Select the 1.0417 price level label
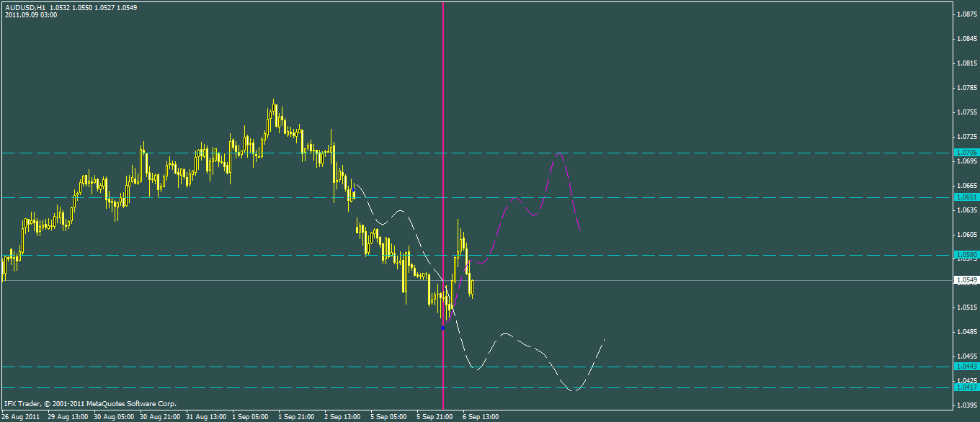The width and height of the screenshot is (980, 422). pyautogui.click(x=966, y=387)
